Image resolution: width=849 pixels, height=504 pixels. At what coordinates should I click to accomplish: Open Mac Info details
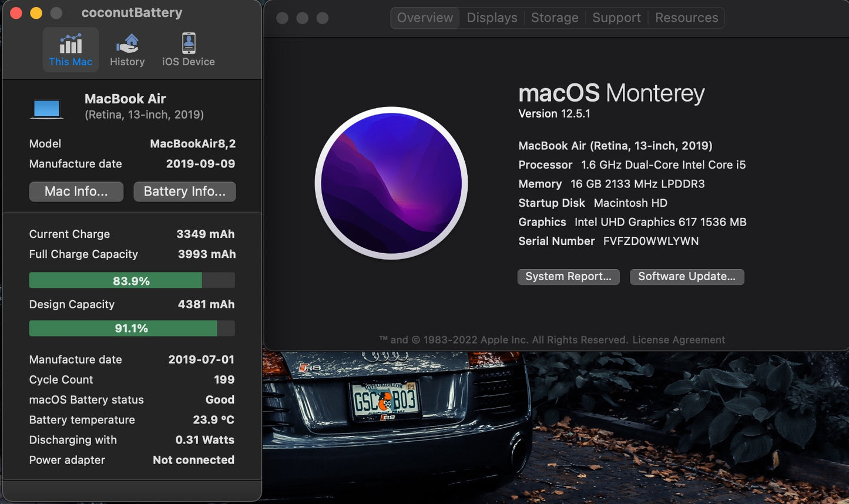point(76,191)
